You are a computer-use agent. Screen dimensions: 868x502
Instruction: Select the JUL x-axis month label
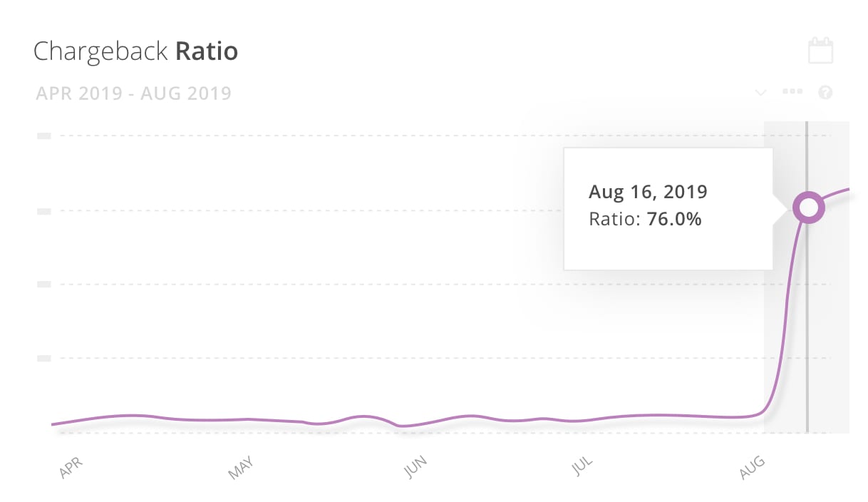click(584, 466)
